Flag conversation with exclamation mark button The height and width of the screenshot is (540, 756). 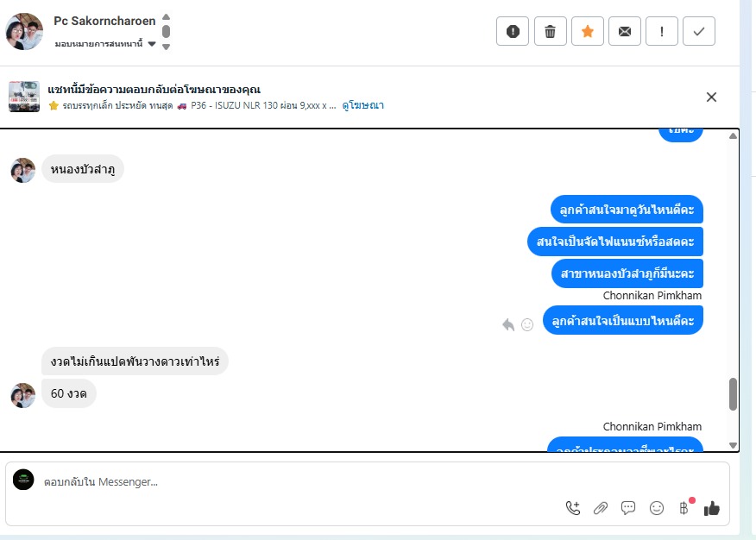point(661,31)
